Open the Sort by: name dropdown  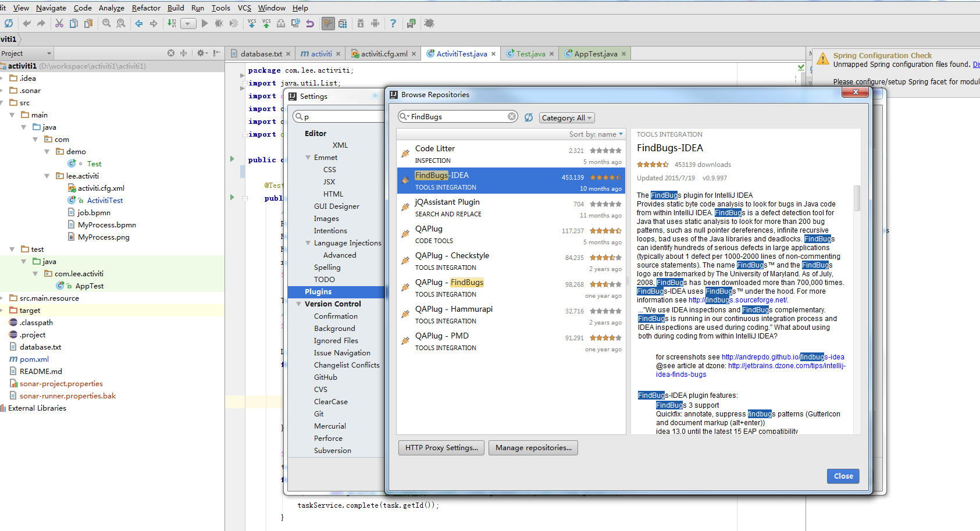pos(596,134)
